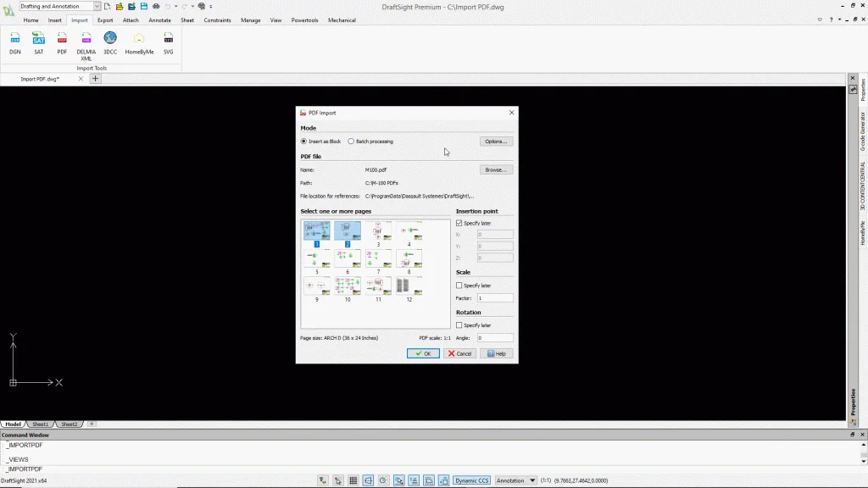Click the SVG import icon
The height and width of the screenshot is (488, 868).
click(168, 40)
